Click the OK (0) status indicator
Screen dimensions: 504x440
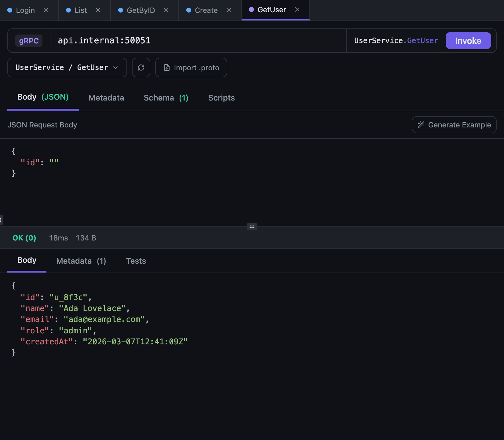tap(24, 238)
